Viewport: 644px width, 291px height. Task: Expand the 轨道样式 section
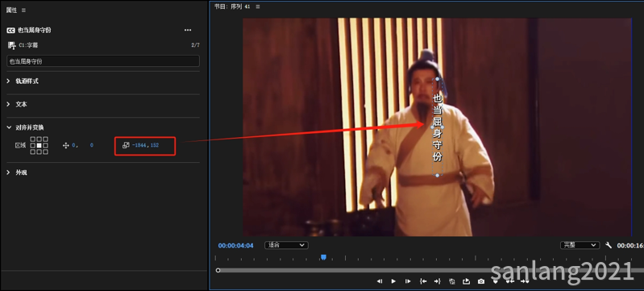[8, 81]
